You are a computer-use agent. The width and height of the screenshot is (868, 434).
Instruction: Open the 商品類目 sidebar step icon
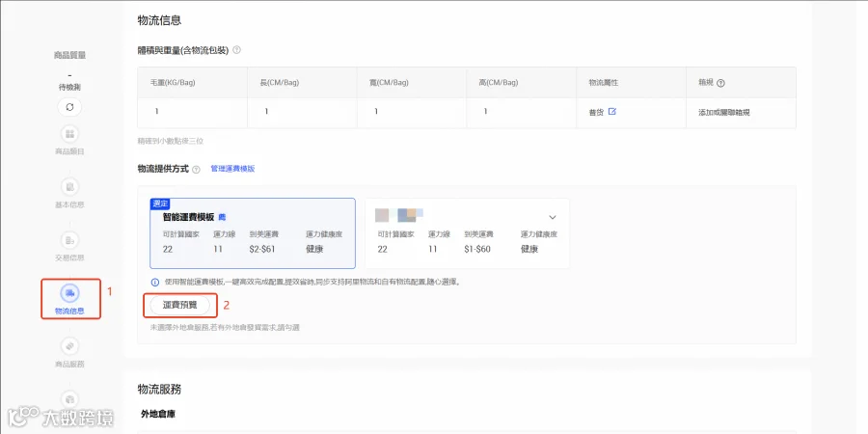[x=69, y=134]
